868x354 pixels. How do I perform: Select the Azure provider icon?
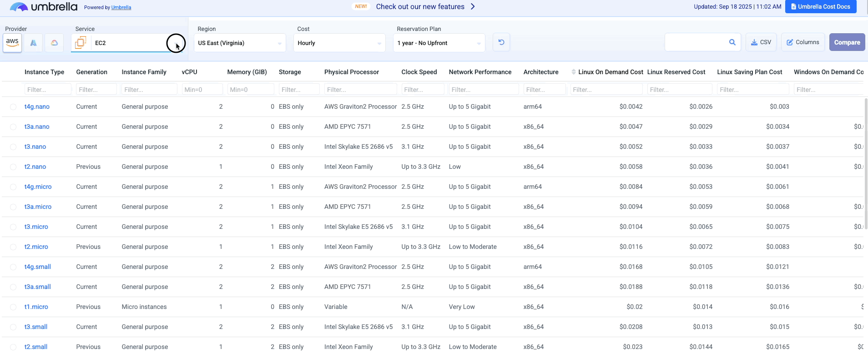pos(33,43)
